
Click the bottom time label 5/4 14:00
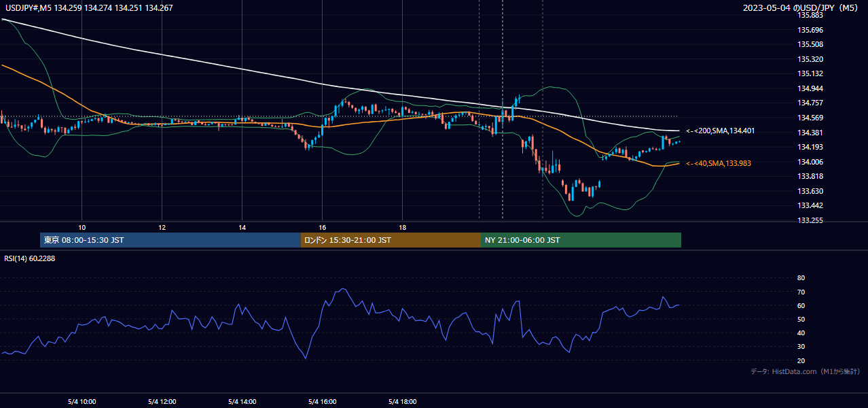[242, 401]
